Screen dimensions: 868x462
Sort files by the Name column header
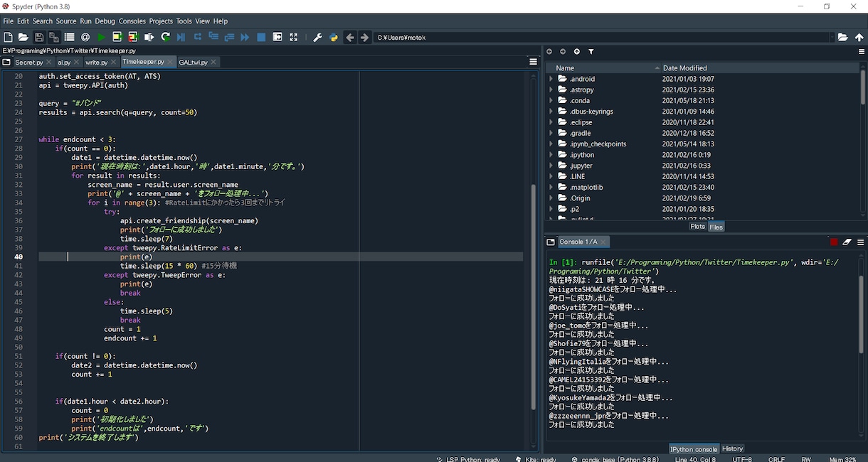603,68
